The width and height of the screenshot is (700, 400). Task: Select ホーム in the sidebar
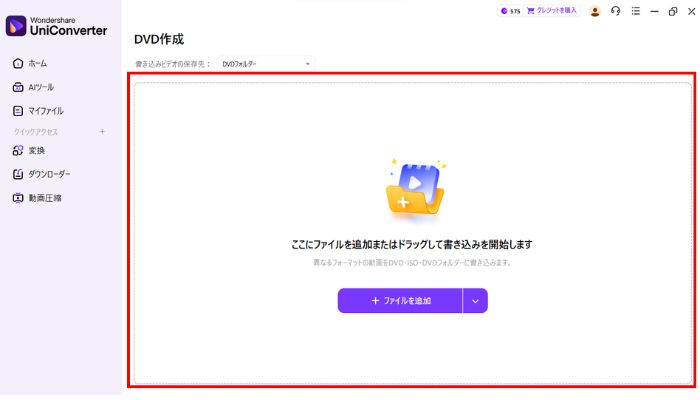click(x=38, y=63)
